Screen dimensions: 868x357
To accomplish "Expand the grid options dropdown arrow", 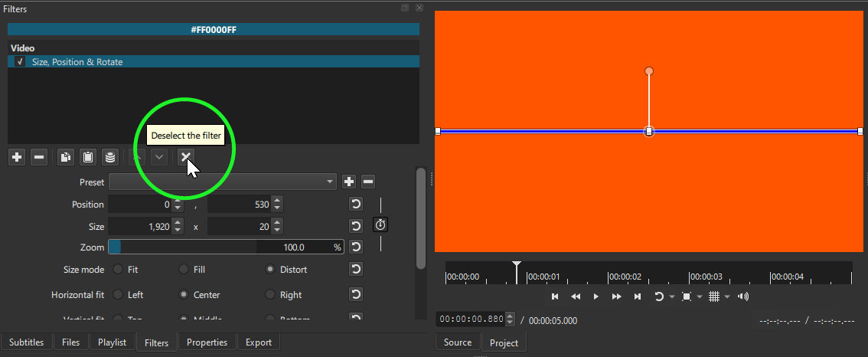I will point(726,296).
